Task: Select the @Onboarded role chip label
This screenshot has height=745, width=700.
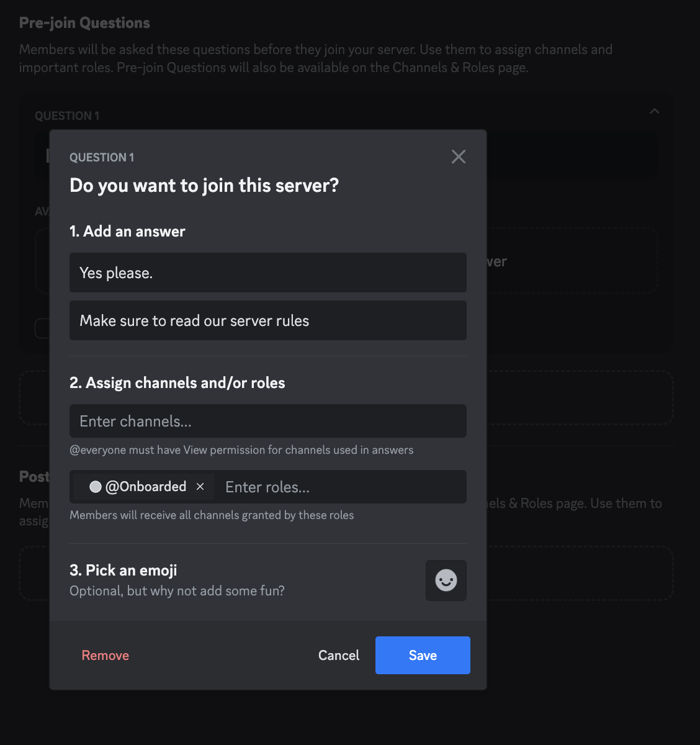Action: [x=146, y=487]
